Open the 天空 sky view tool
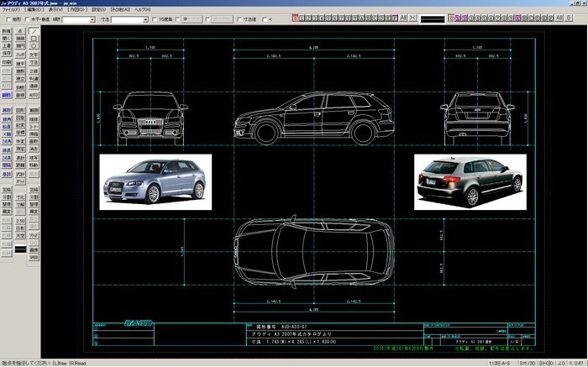 [x=20, y=235]
